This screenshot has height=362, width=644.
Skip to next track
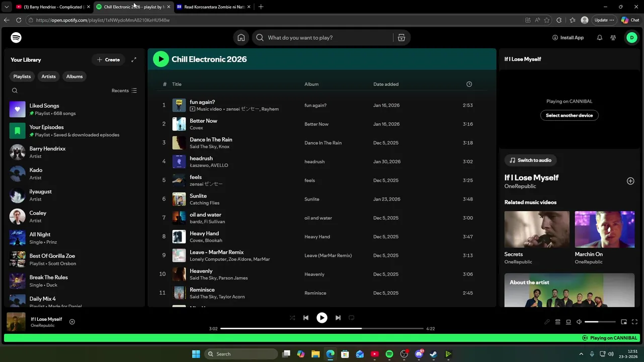coord(338,318)
